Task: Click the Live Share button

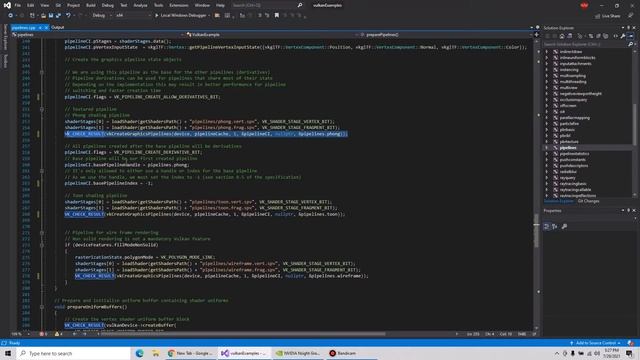Action: [608, 16]
